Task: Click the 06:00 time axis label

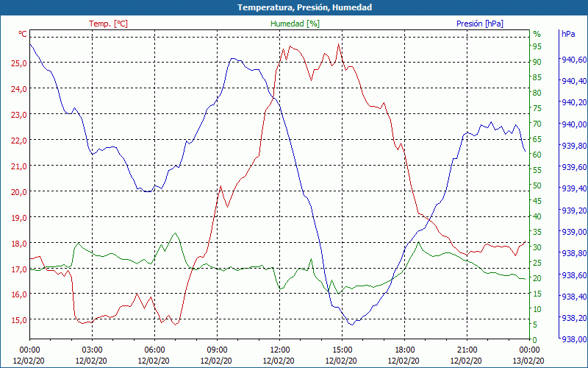Action: click(x=154, y=350)
